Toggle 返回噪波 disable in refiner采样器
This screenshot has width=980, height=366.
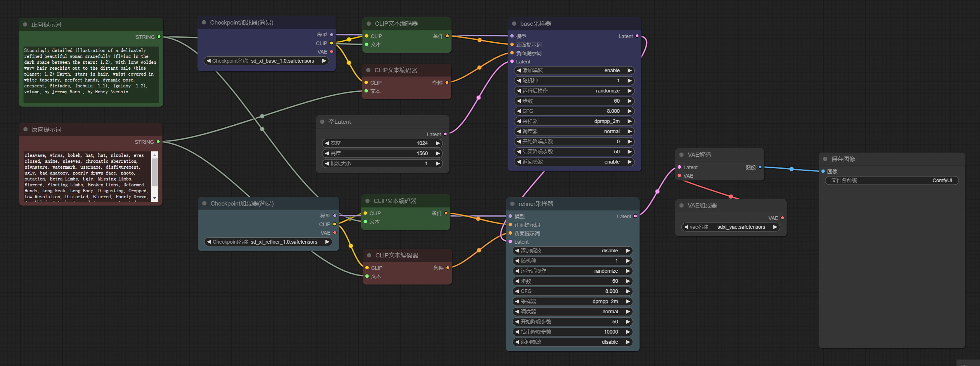pos(572,342)
